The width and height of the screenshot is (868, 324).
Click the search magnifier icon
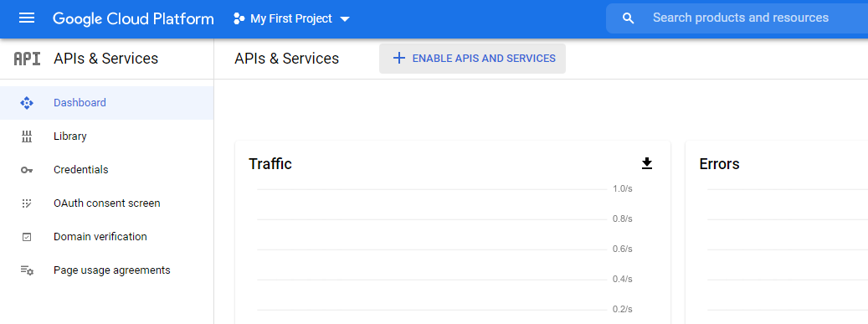click(628, 18)
